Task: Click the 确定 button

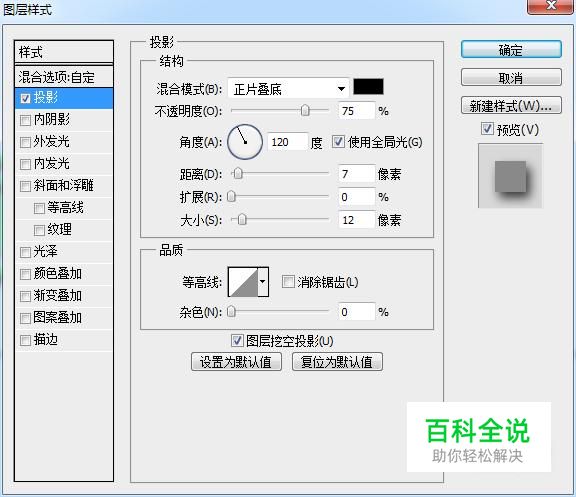Action: [x=511, y=50]
